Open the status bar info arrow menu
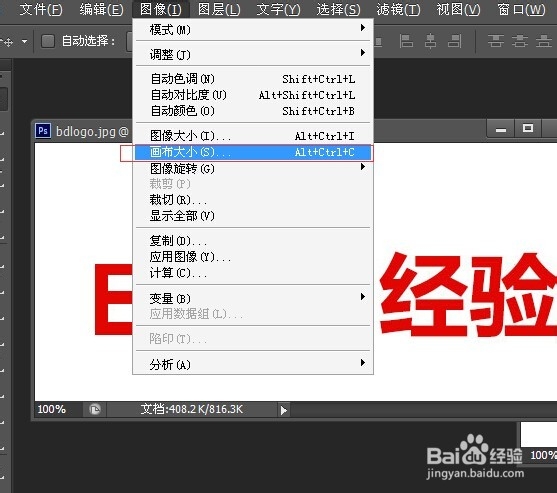This screenshot has height=493, width=557. [283, 410]
